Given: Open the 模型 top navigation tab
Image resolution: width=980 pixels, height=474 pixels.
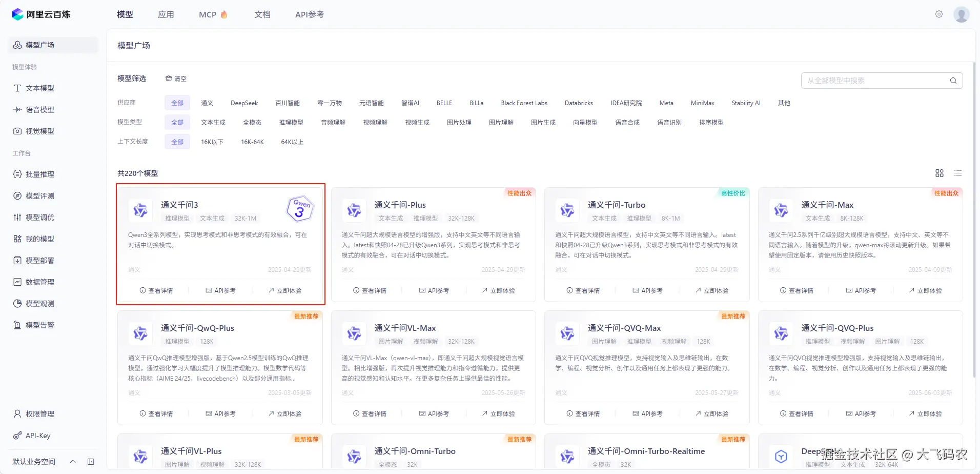Looking at the screenshot, I should click(x=125, y=14).
